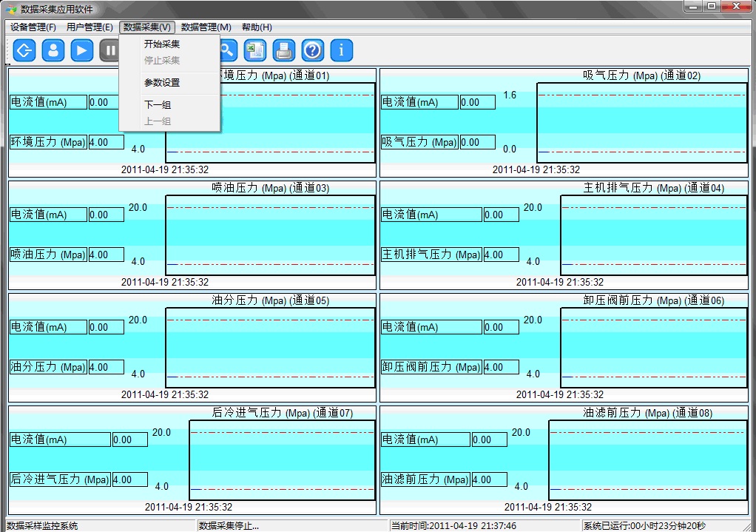Export data with the Excel icon
Image resolution: width=756 pixels, height=532 pixels.
254,50
